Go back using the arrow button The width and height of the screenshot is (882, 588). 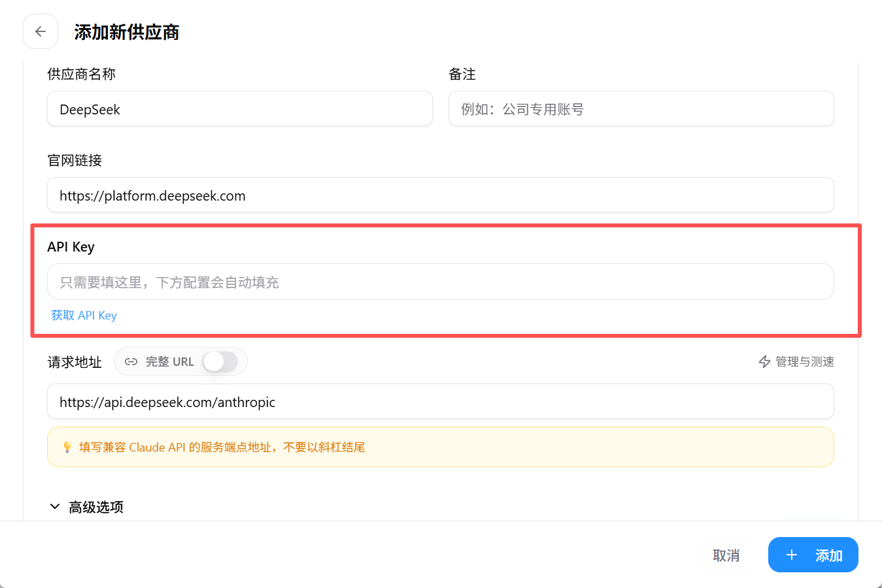coord(41,31)
